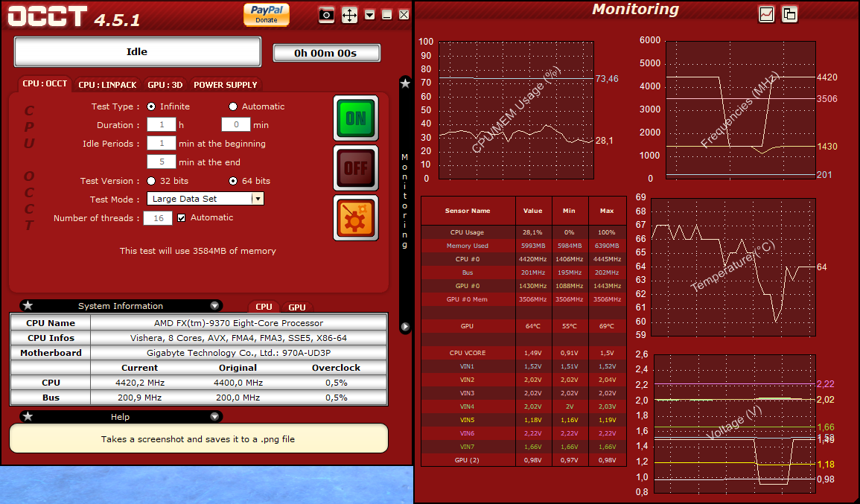The width and height of the screenshot is (860, 504).
Task: Click the star atop the Monitoring strip
Action: (x=405, y=83)
